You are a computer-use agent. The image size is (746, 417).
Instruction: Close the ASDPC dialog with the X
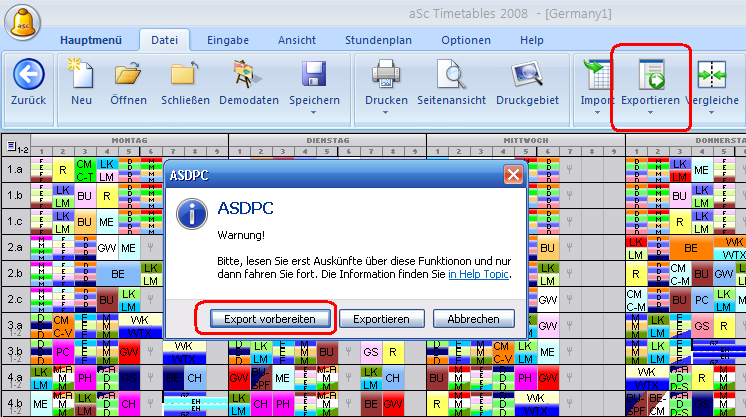coord(513,175)
